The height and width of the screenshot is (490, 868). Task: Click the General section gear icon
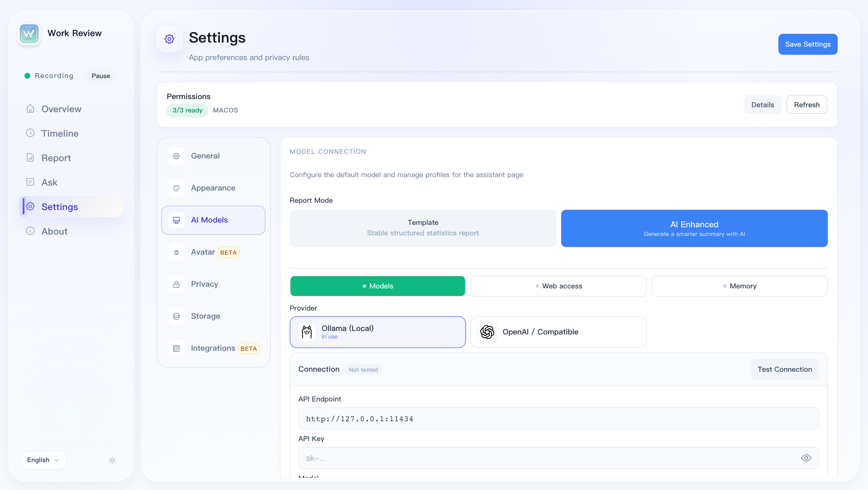(177, 156)
